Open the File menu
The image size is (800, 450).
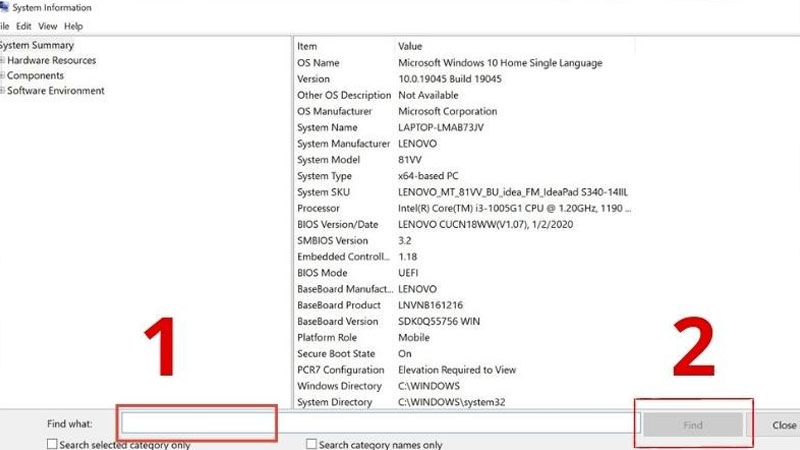[x=4, y=26]
